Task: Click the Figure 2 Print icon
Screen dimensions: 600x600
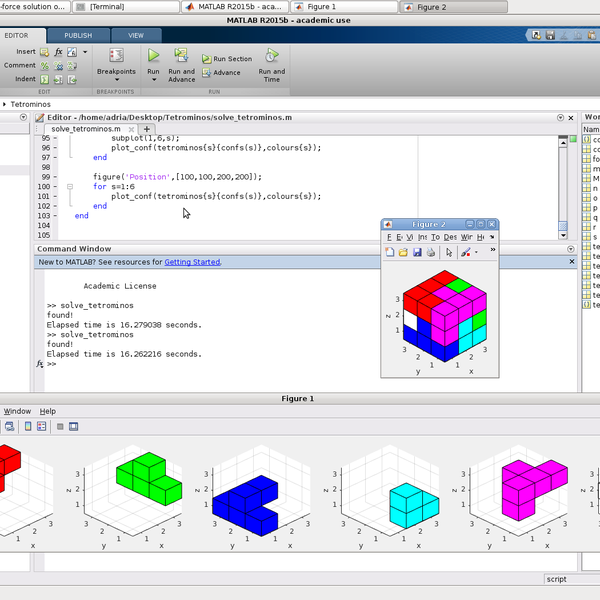Action: pyautogui.click(x=431, y=253)
